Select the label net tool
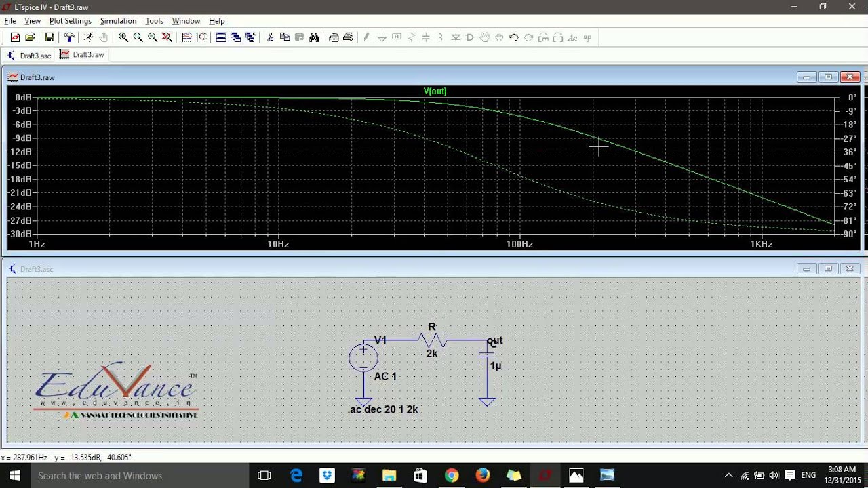This screenshot has width=868, height=488. pos(397,37)
